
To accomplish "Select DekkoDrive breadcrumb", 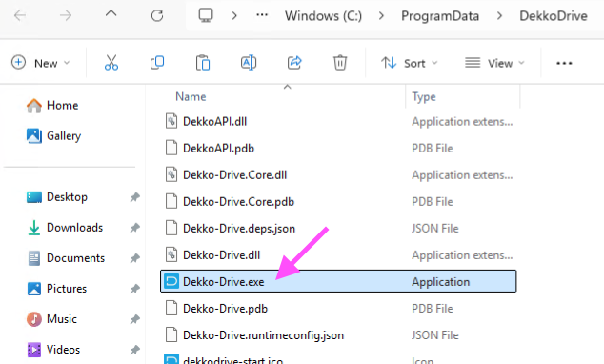I will (x=554, y=16).
